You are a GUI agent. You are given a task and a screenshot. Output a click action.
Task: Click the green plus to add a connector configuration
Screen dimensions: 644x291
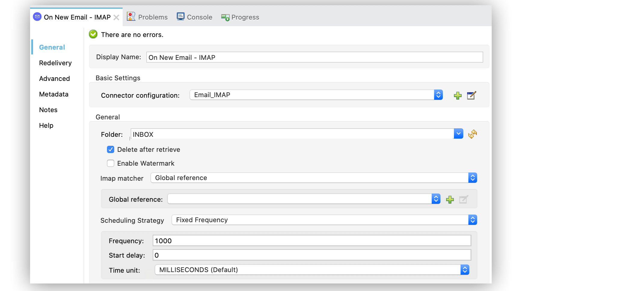click(457, 95)
